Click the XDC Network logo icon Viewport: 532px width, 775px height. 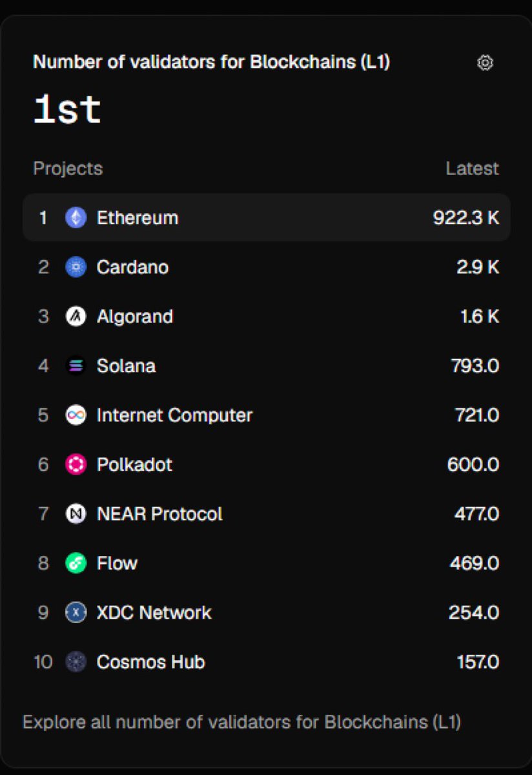click(76, 612)
